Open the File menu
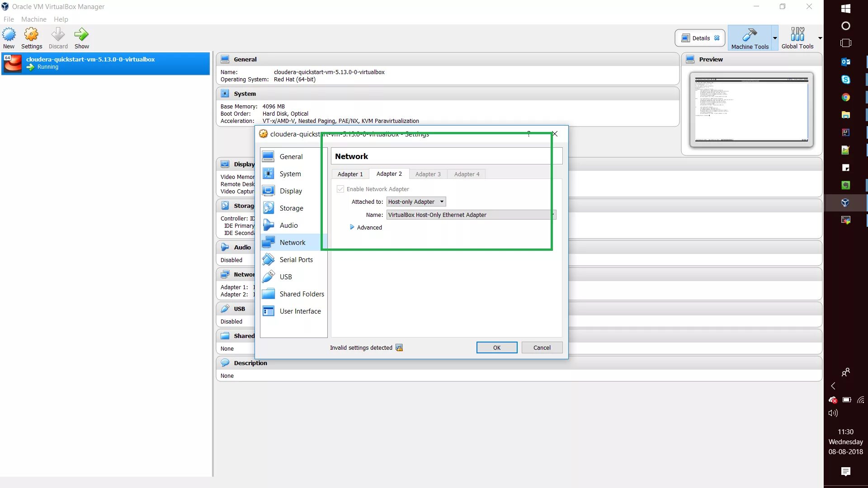The image size is (868, 488). (9, 19)
